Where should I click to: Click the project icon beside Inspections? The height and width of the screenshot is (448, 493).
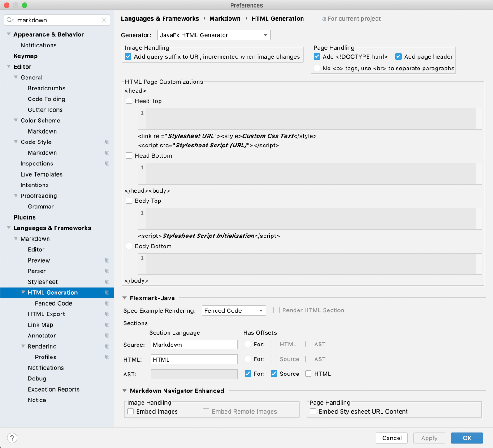pyautogui.click(x=107, y=164)
